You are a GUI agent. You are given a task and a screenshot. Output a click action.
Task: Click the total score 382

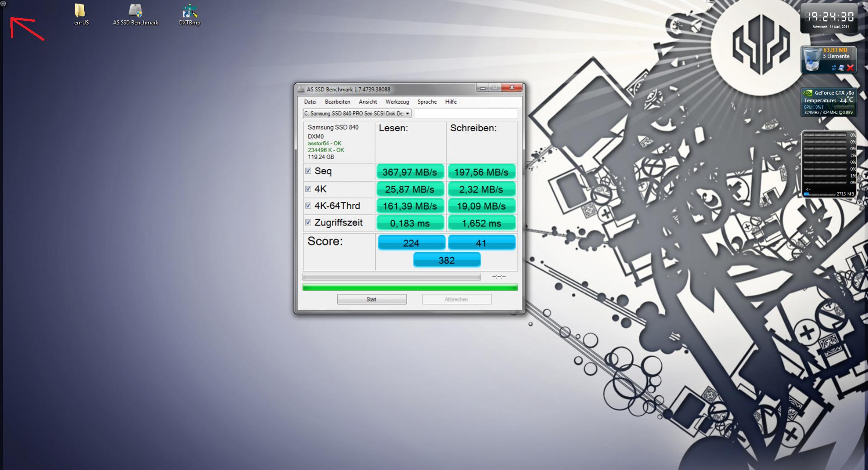(446, 260)
